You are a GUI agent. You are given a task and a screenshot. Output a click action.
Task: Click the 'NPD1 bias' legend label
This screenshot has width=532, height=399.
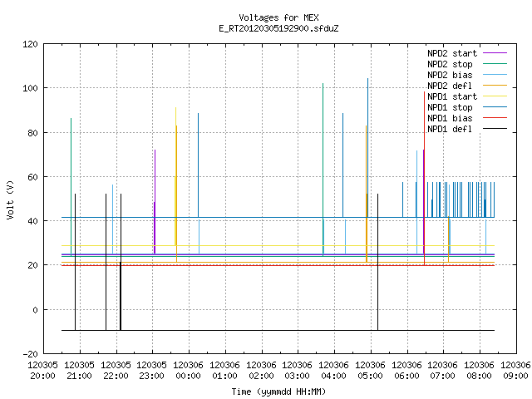pos(450,118)
